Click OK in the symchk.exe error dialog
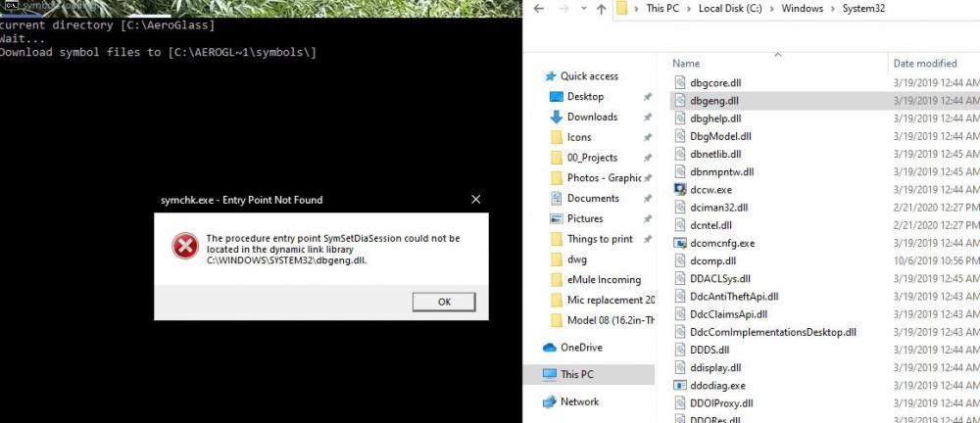Image resolution: width=980 pixels, height=423 pixels. (x=444, y=302)
